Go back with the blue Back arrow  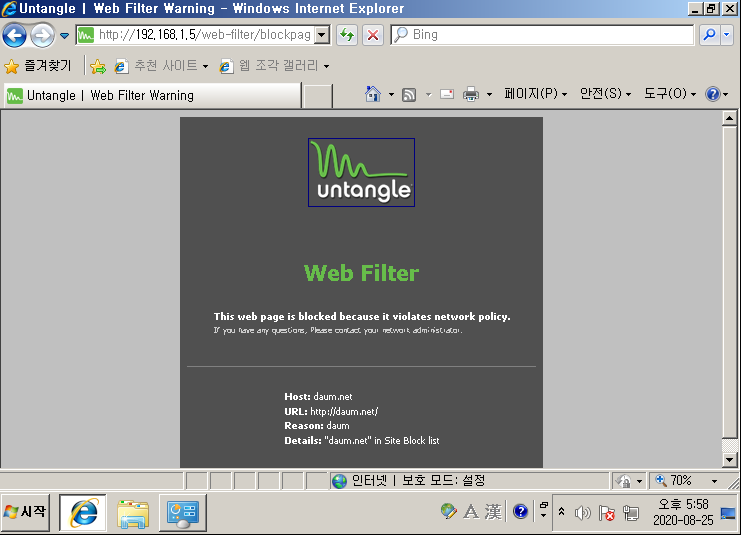tap(14, 35)
